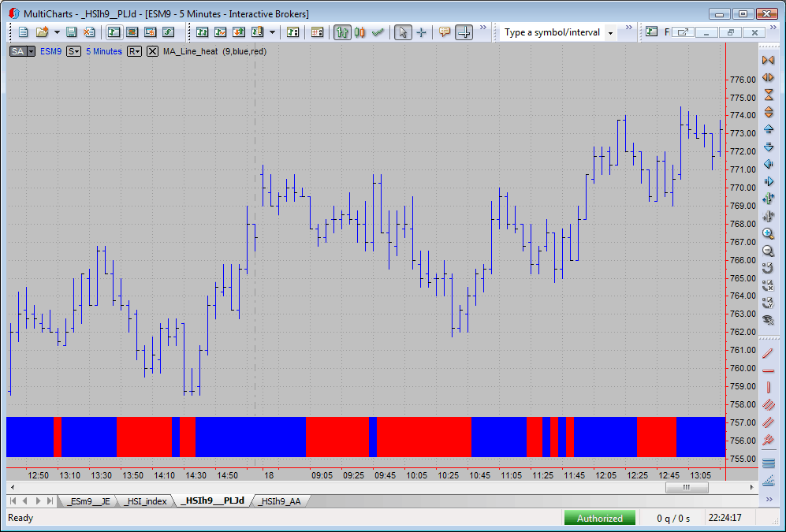Detach the chart window with the pop-out icon
Screen dimensions: 786x532
pyautogui.click(x=683, y=32)
